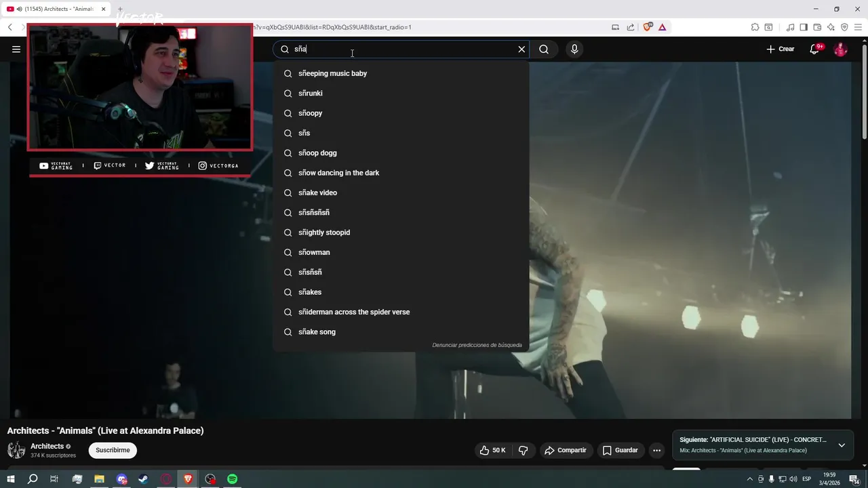Open the Brave Rewards triangle icon

click(x=662, y=27)
